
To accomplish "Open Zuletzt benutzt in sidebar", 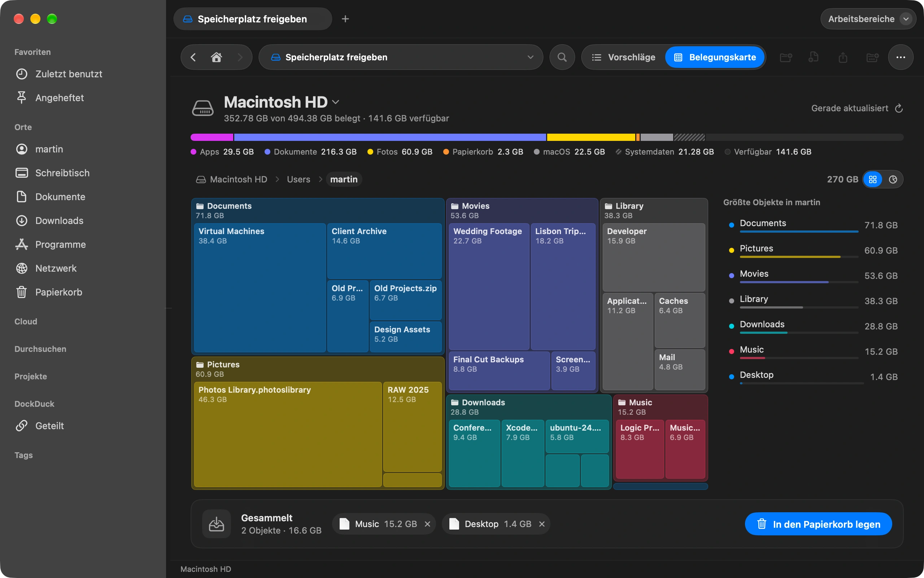I will [x=83, y=74].
